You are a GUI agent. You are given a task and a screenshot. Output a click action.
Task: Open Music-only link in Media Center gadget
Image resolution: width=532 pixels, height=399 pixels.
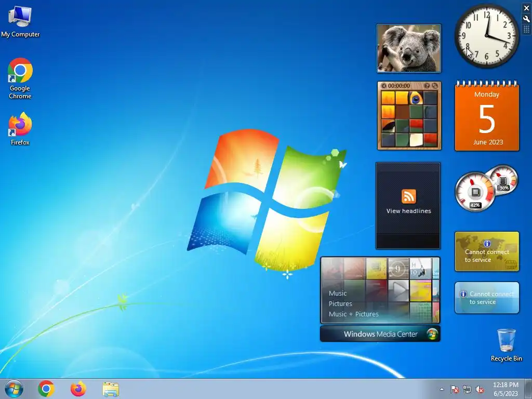tap(338, 294)
